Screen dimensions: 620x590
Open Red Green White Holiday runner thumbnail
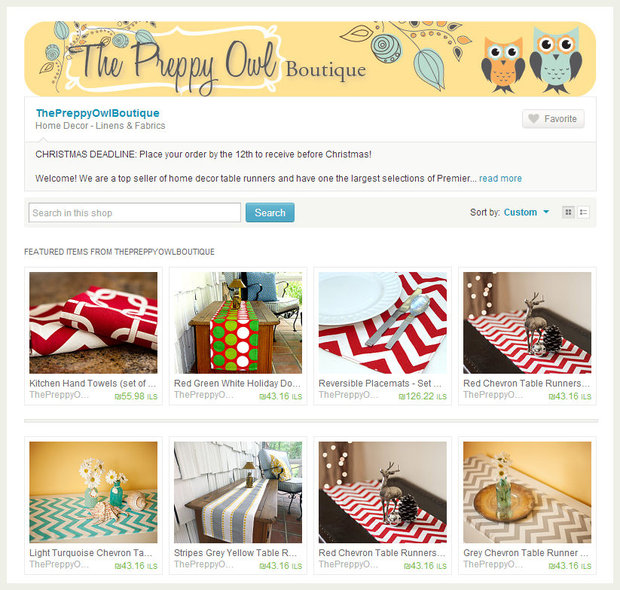coord(238,323)
